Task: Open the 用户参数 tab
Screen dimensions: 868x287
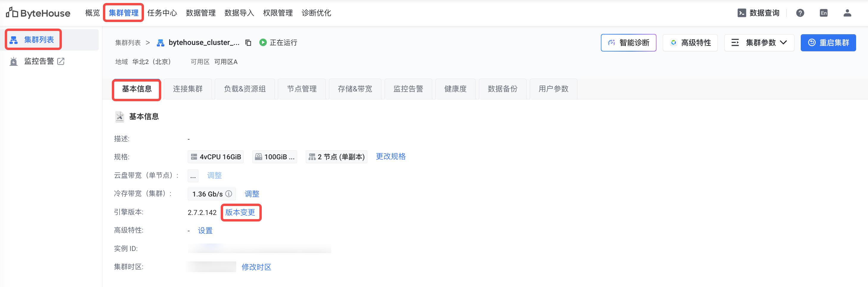Action: [553, 89]
